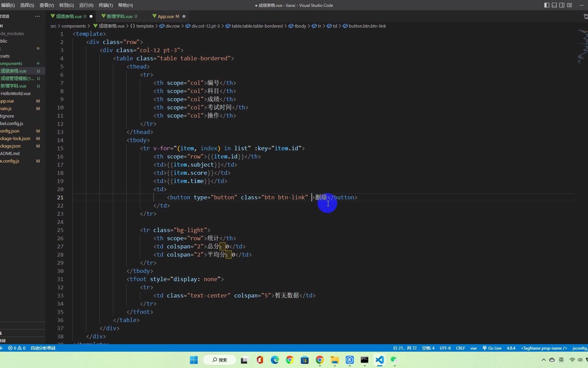Click line number 25 in gutter
The width and height of the screenshot is (588, 368).
[60, 230]
